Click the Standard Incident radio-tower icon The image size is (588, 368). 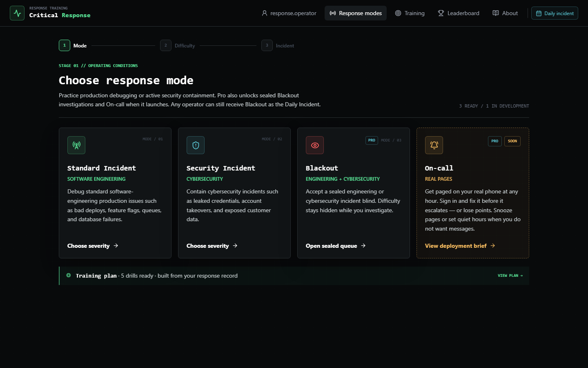[76, 145]
